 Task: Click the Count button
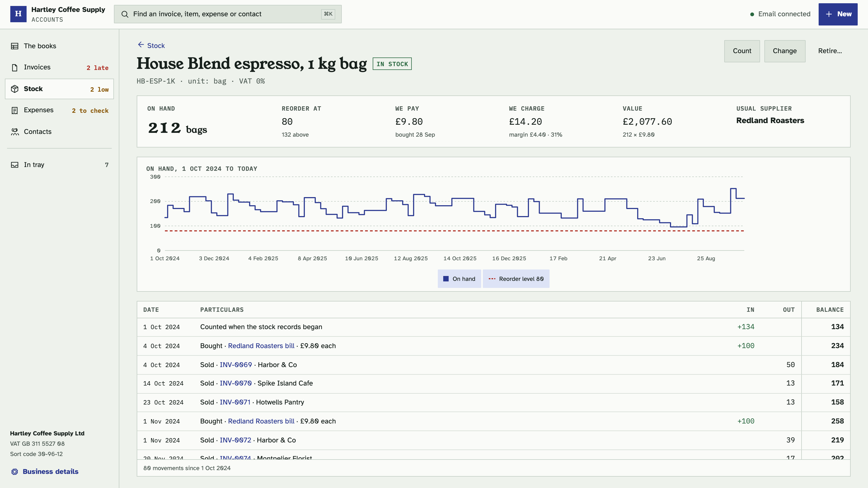[x=742, y=51]
